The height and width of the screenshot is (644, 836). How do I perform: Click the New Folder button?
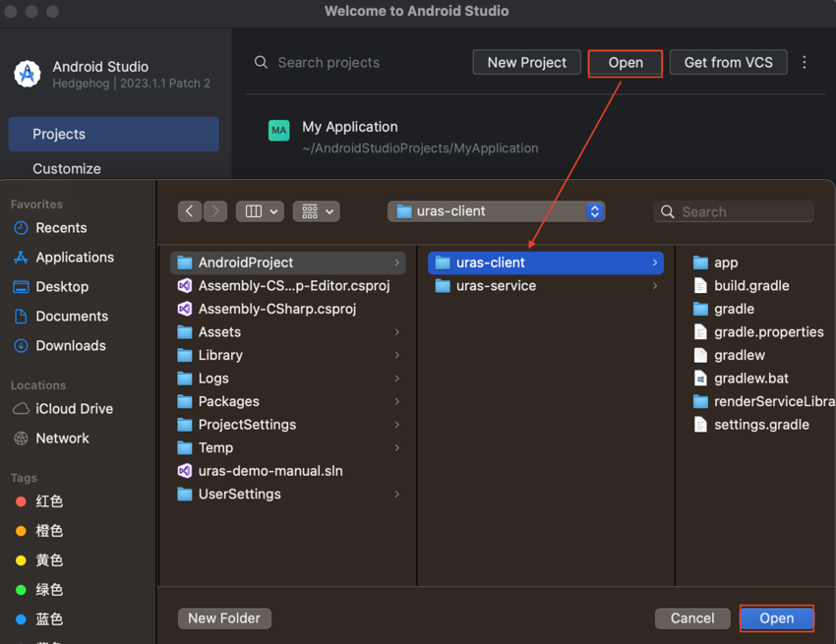224,618
